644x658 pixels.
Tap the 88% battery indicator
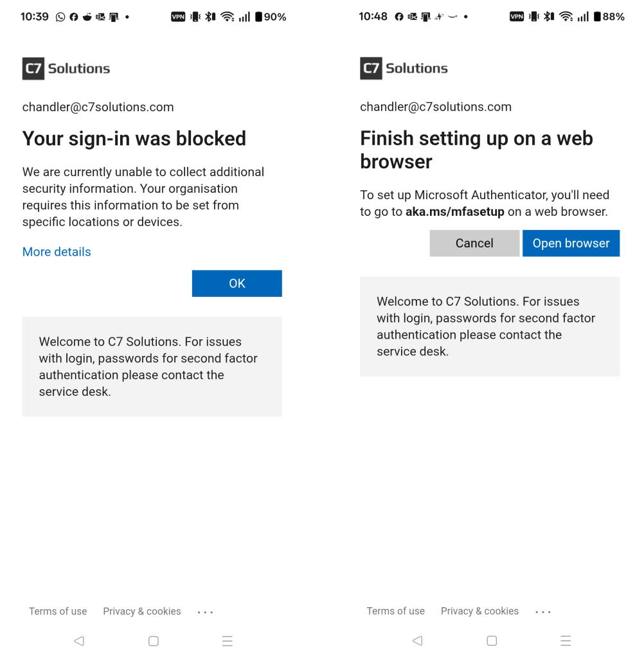click(x=609, y=17)
